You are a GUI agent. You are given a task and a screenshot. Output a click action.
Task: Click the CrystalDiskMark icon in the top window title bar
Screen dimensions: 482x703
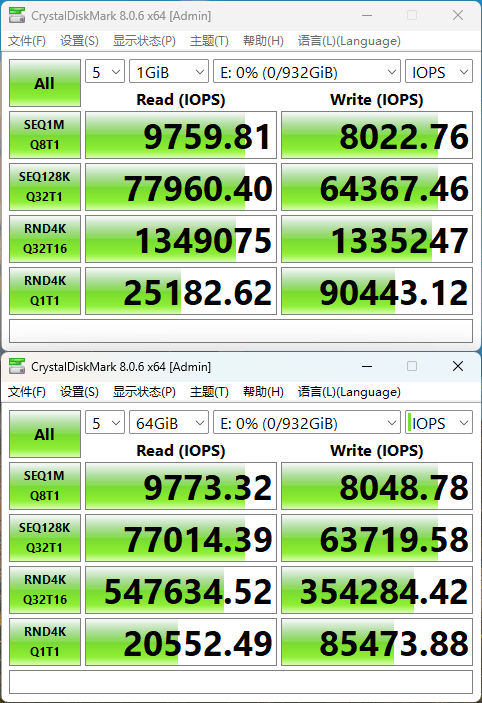[17, 16]
